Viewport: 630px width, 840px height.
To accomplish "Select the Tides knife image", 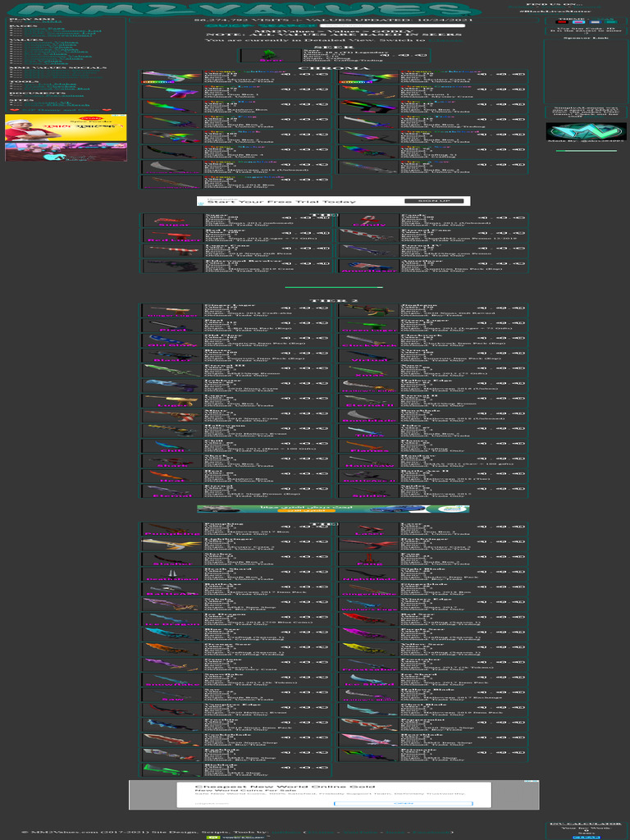I will pos(370,431).
